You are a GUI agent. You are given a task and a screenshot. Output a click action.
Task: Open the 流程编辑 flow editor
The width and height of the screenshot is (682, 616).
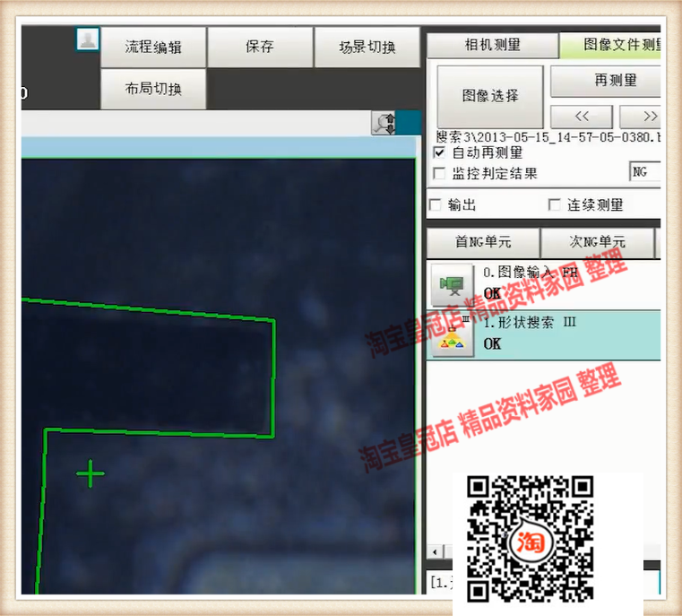[x=153, y=47]
